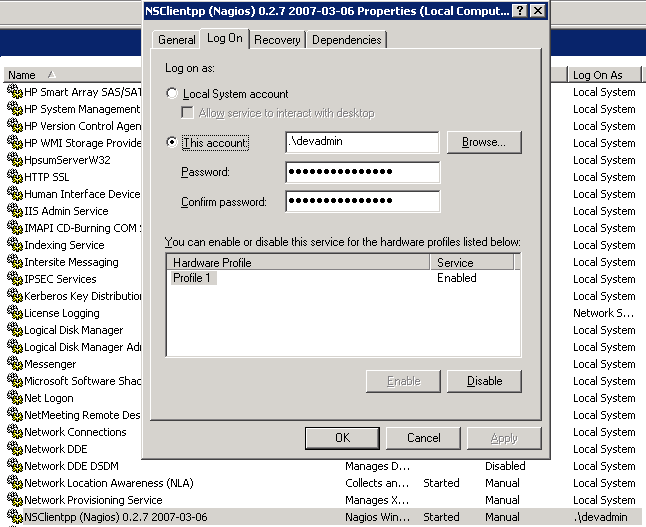This screenshot has height=527, width=646.
Task: Click the Messenger service icon
Action: [14, 364]
